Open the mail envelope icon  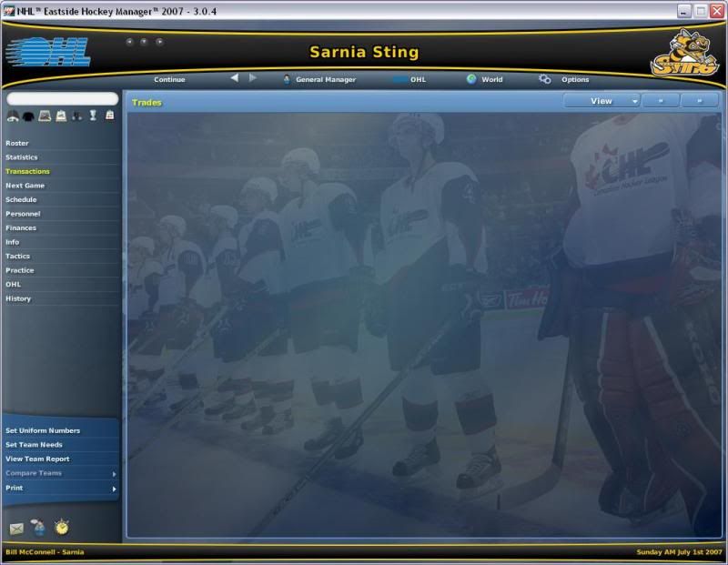tap(16, 529)
